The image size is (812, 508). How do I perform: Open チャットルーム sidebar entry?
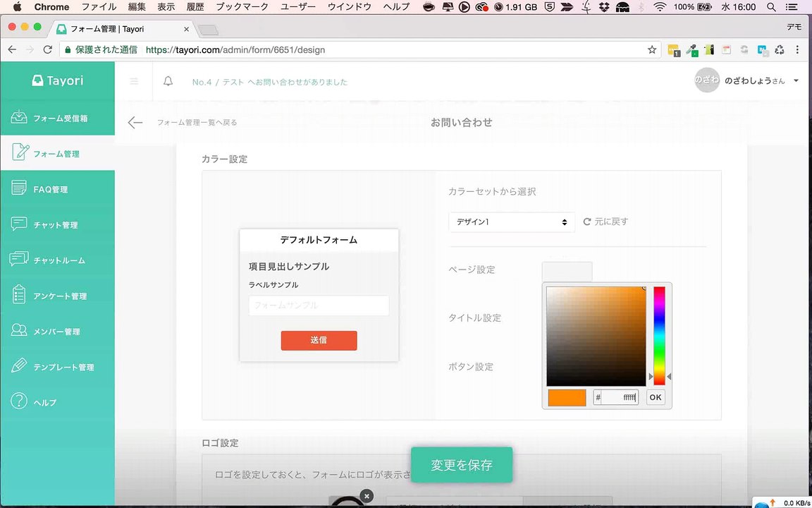click(57, 260)
